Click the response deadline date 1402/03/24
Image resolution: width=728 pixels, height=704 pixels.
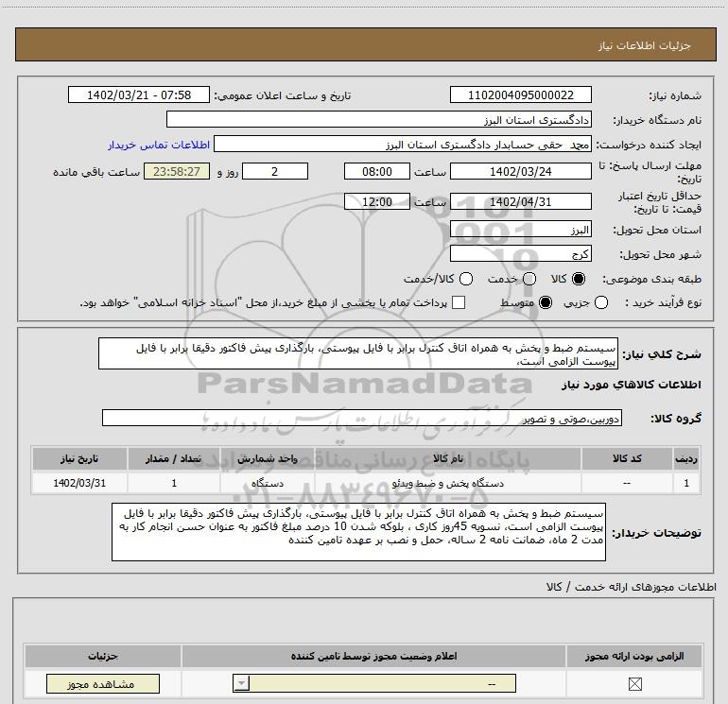(520, 172)
